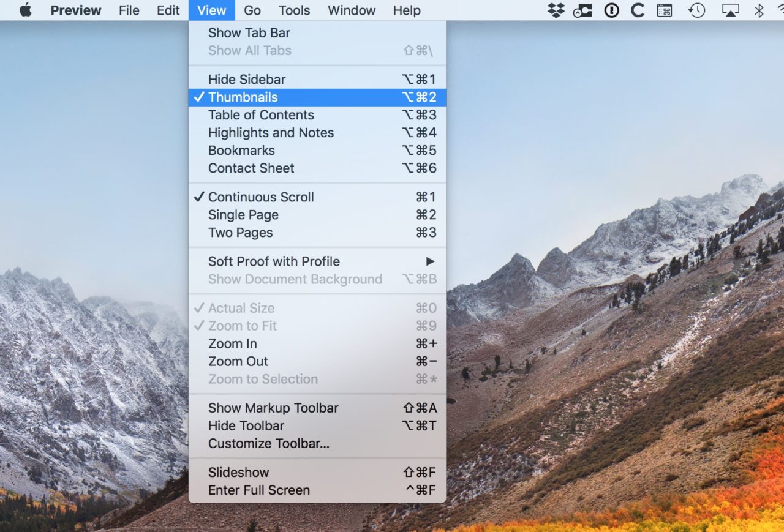Switch to Single Page display
The image size is (784, 532).
coord(317,214)
